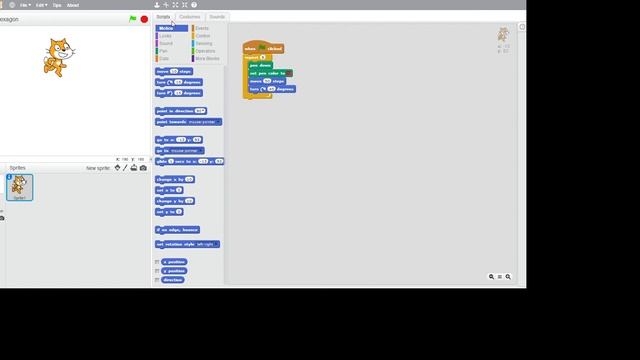
Task: Click the when flag clicked hat block
Action: 263,48
